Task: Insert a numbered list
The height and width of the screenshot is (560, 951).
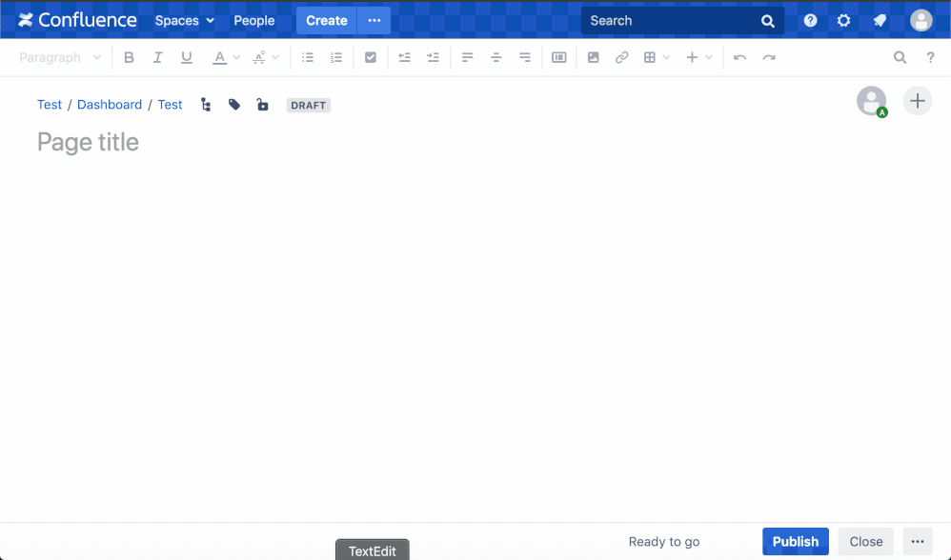Action: click(336, 57)
